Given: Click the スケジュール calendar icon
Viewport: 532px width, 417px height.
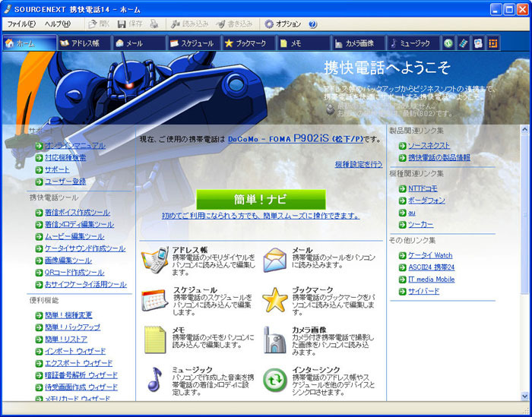Looking at the screenshot, I should click(x=155, y=300).
